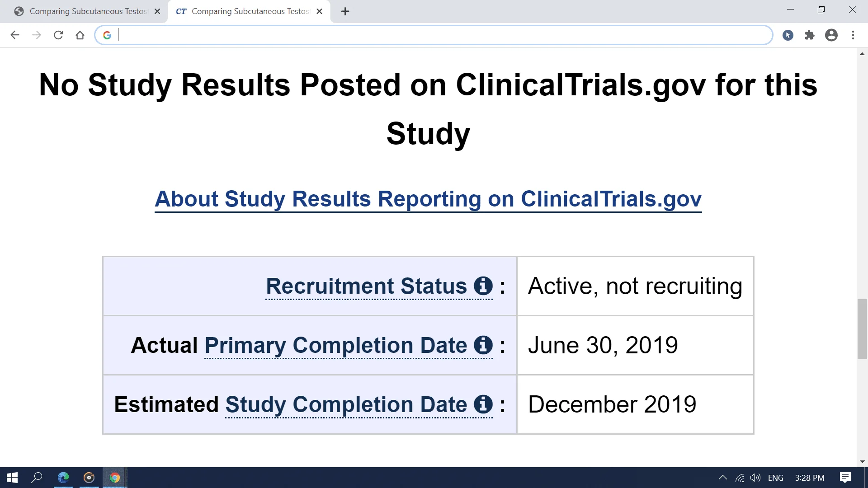The width and height of the screenshot is (868, 488).
Task: Focus the address bar input
Action: tap(443, 35)
